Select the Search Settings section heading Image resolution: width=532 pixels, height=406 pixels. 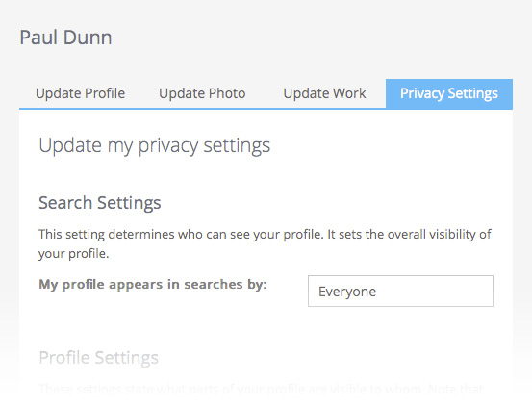(100, 203)
